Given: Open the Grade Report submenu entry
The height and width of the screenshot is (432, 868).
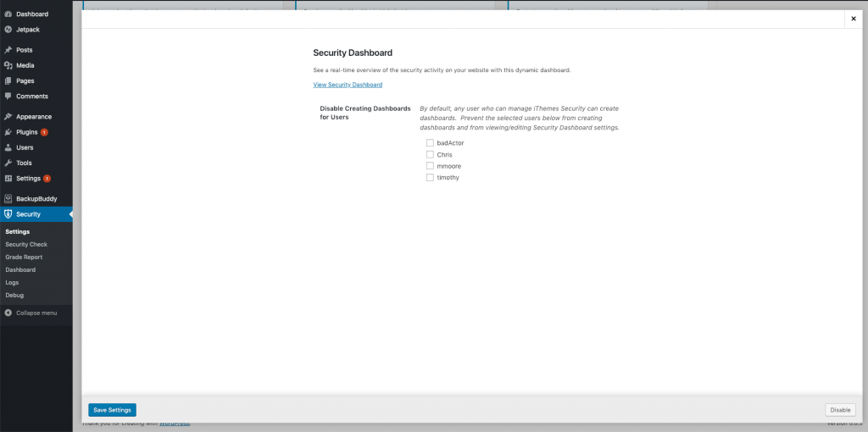Looking at the screenshot, I should [x=24, y=258].
